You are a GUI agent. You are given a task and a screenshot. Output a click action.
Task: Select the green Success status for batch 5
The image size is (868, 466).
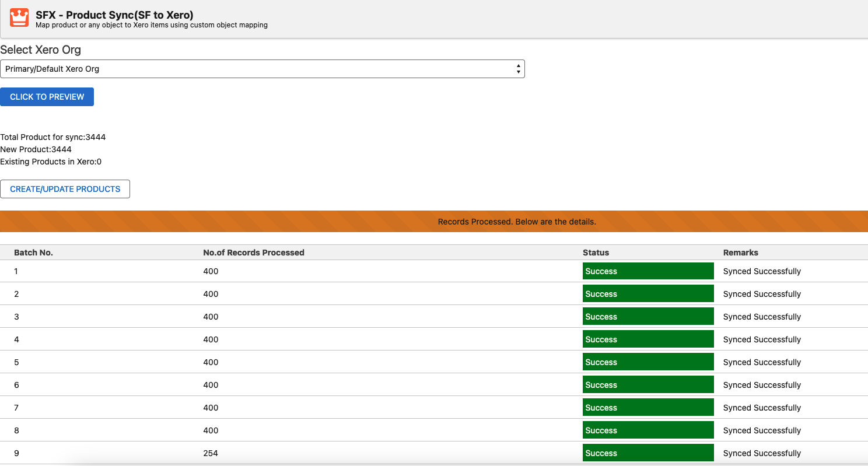647,362
